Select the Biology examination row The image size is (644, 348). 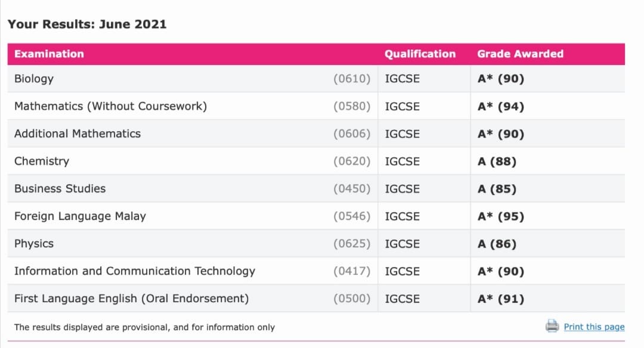coord(34,79)
